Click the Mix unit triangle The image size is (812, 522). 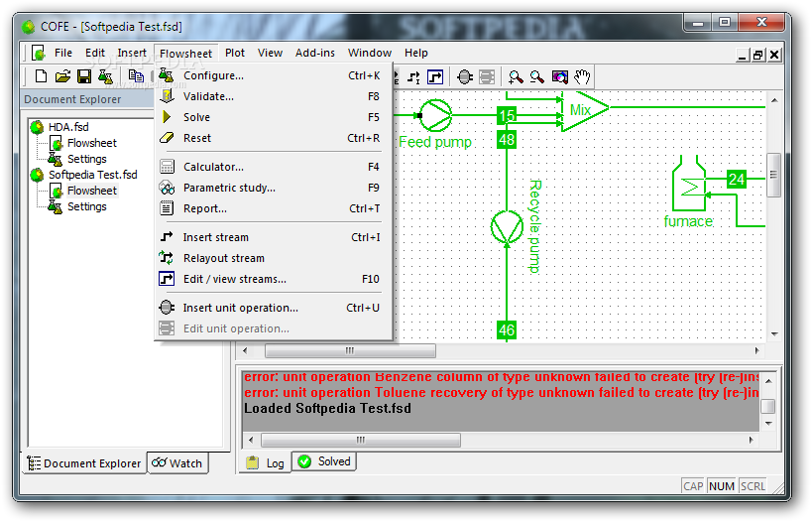(x=585, y=110)
